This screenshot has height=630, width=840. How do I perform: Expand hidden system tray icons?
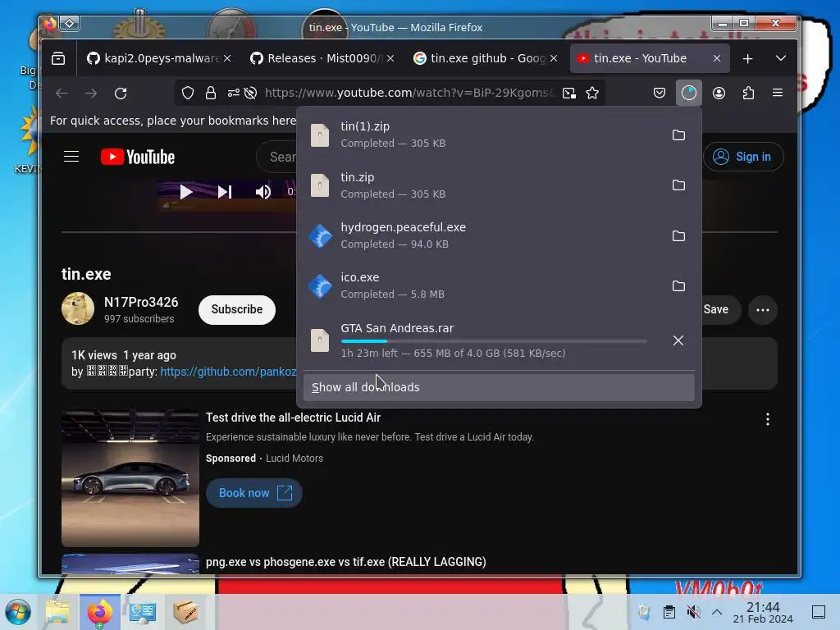pyautogui.click(x=717, y=612)
